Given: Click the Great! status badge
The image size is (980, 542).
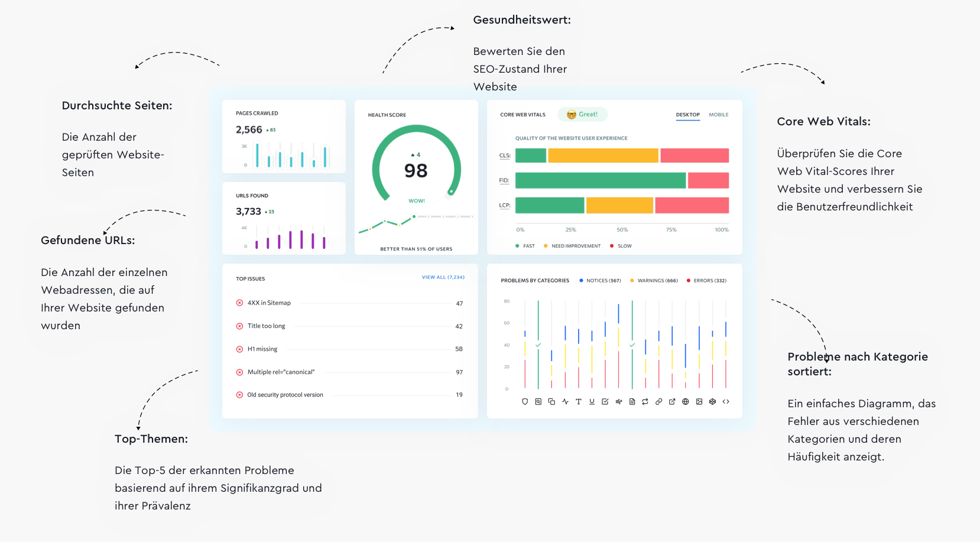Looking at the screenshot, I should [x=582, y=115].
